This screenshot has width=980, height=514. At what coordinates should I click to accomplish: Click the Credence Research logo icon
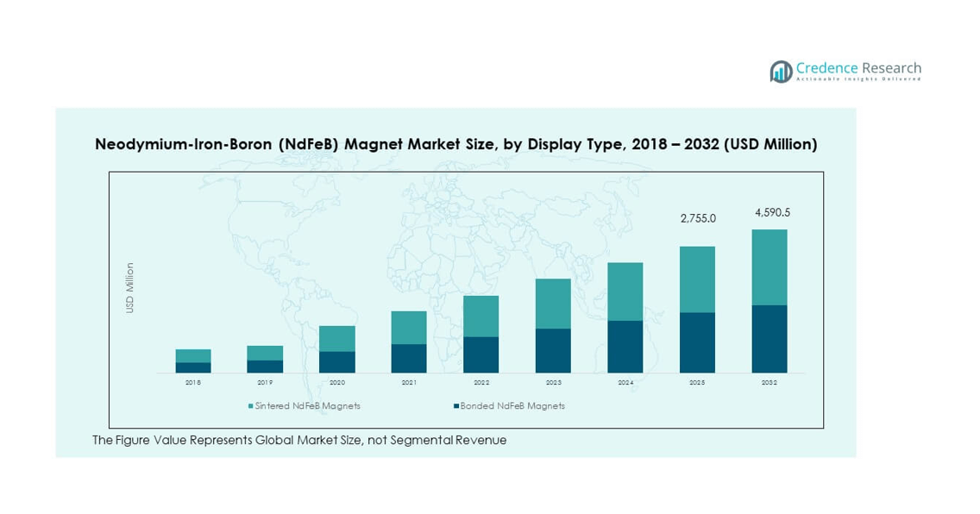tap(781, 72)
